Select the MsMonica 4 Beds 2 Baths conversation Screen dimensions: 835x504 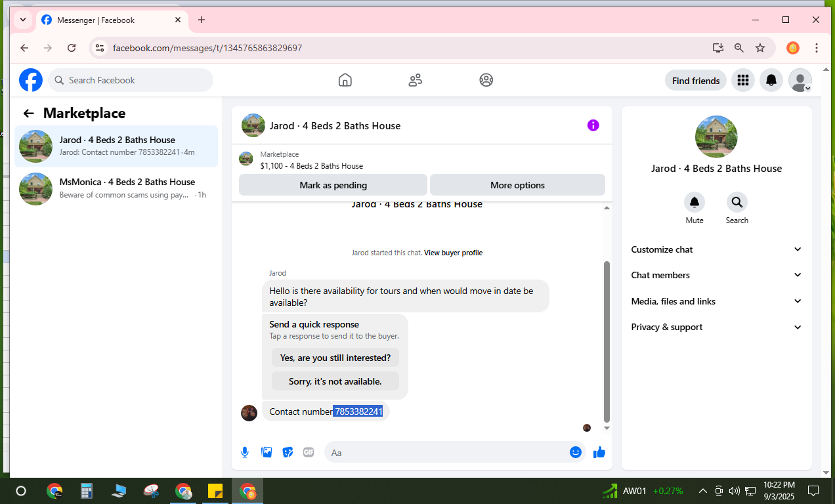pos(116,188)
